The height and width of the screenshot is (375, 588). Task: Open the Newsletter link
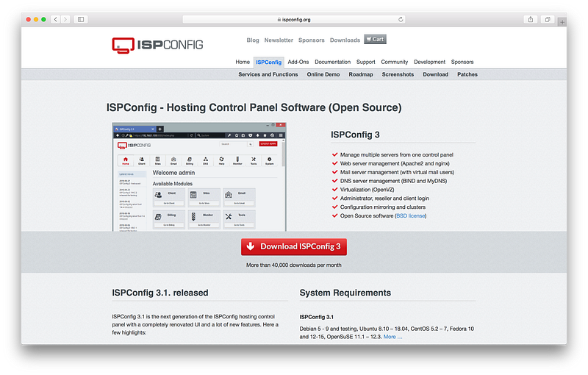tap(279, 40)
